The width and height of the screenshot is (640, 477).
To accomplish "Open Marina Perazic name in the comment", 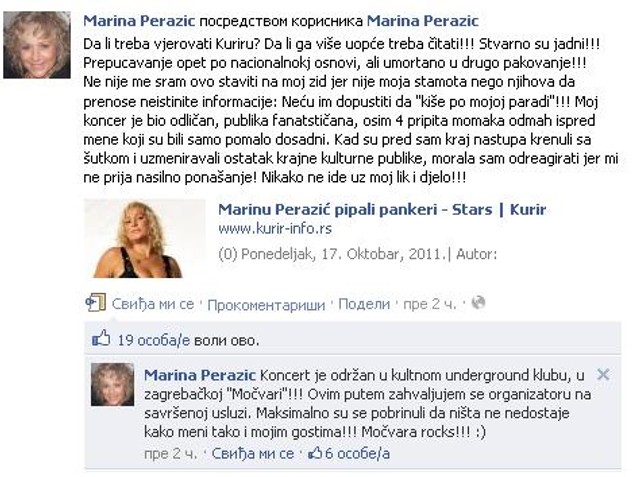I will 200,375.
